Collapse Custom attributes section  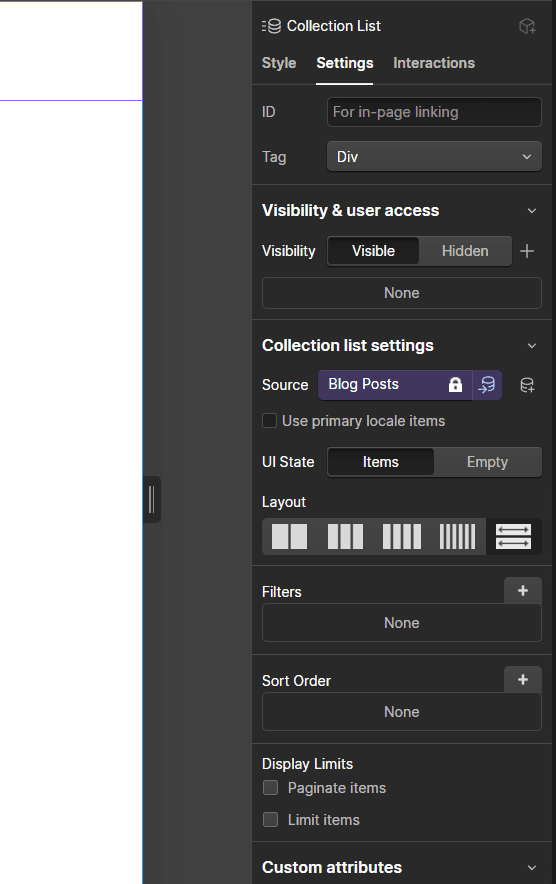[x=531, y=867]
